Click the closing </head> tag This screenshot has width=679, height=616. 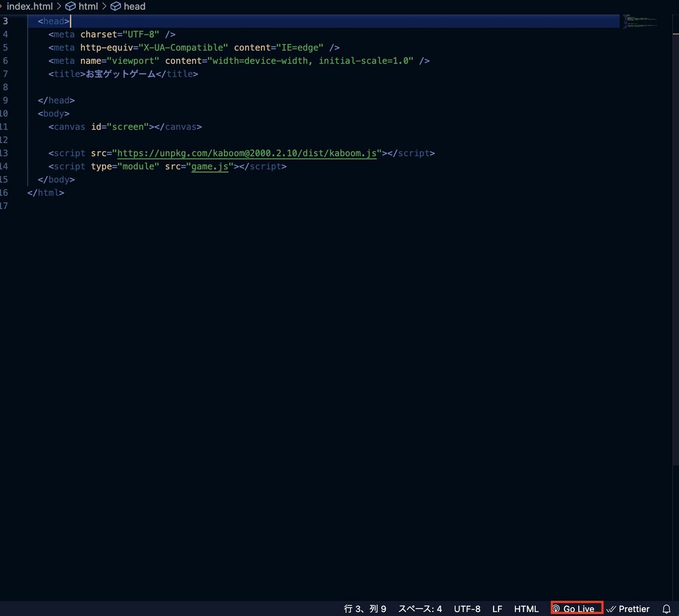[56, 100]
